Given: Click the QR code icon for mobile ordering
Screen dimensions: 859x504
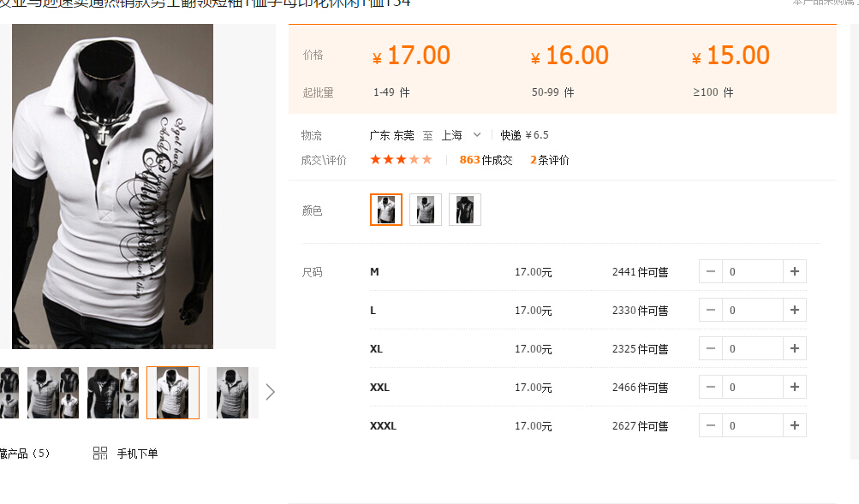Looking at the screenshot, I should click(100, 454).
